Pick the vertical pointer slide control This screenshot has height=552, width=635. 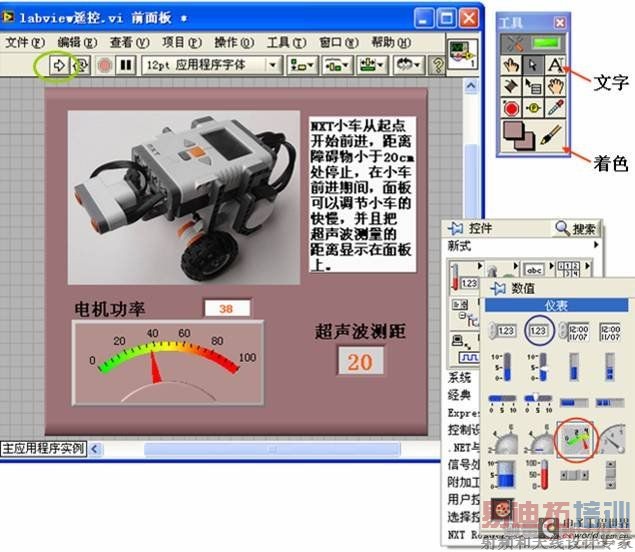[539, 367]
